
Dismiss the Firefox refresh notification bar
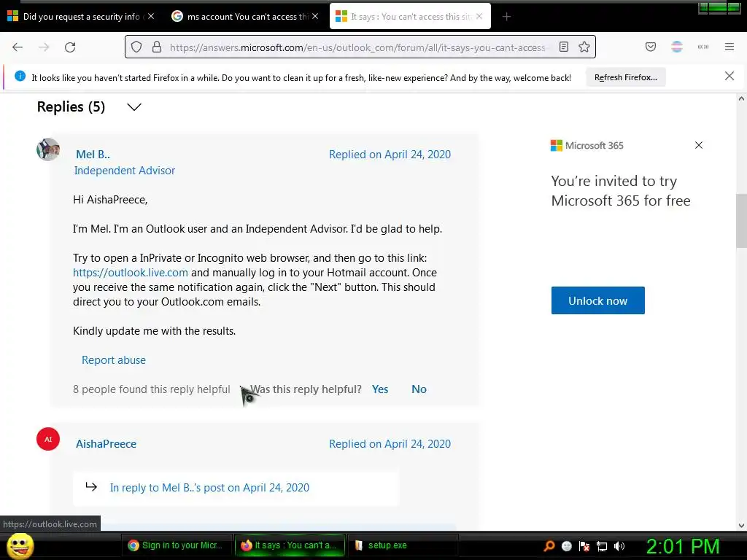[729, 76]
